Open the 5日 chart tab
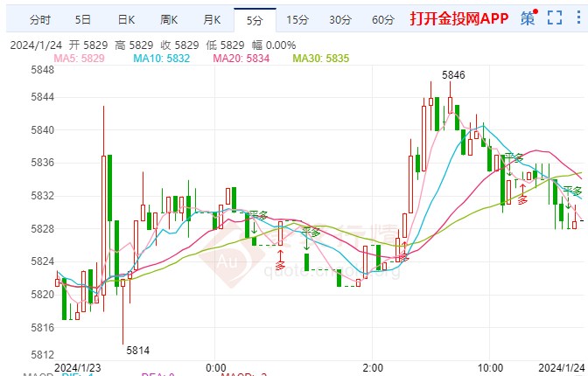588x376 pixels. click(x=83, y=20)
